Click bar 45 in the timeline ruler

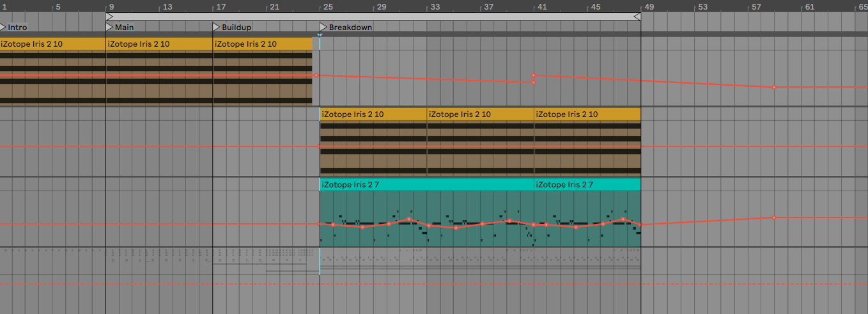596,7
